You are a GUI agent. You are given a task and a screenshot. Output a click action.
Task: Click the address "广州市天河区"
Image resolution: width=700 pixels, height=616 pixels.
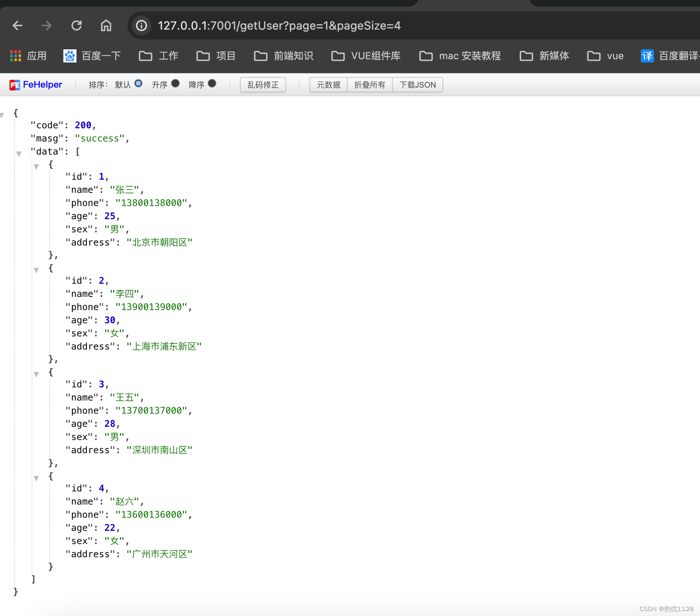(160, 554)
